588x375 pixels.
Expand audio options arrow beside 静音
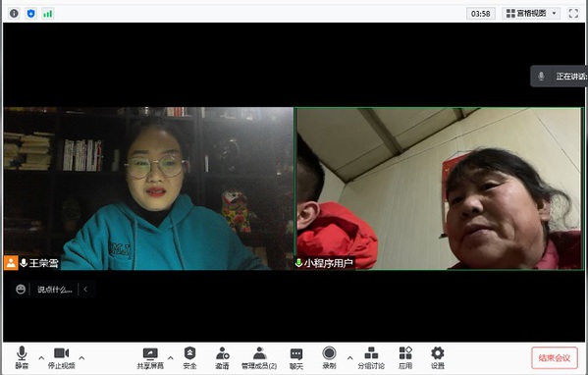pos(41,357)
